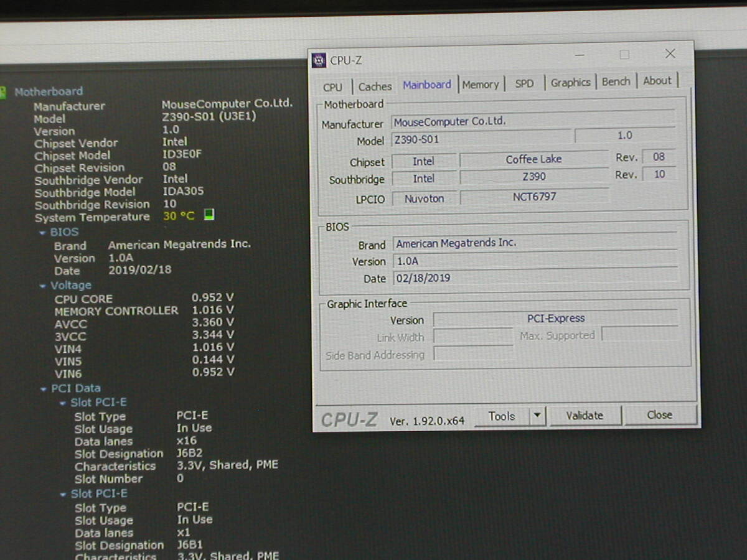Click the Close button in CPU-Z

tap(659, 414)
